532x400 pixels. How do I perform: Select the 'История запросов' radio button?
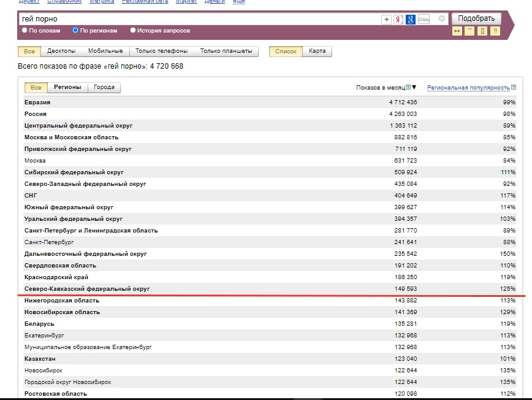point(133,30)
